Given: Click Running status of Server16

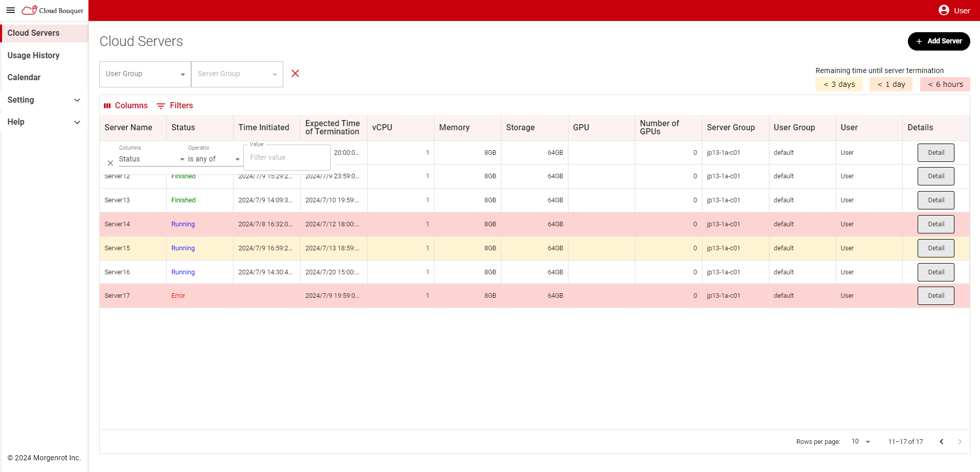Looking at the screenshot, I should 183,272.
